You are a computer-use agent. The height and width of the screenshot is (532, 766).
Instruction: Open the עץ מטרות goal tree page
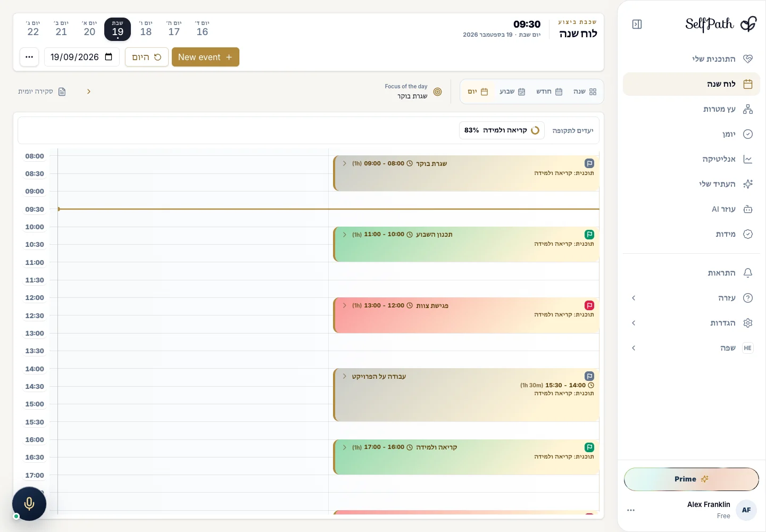tap(692, 109)
